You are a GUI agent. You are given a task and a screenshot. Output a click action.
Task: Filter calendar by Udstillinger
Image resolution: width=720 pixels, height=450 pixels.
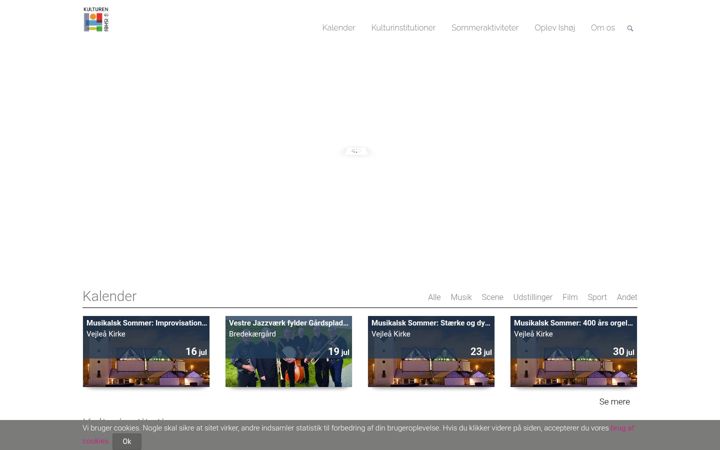point(533,297)
